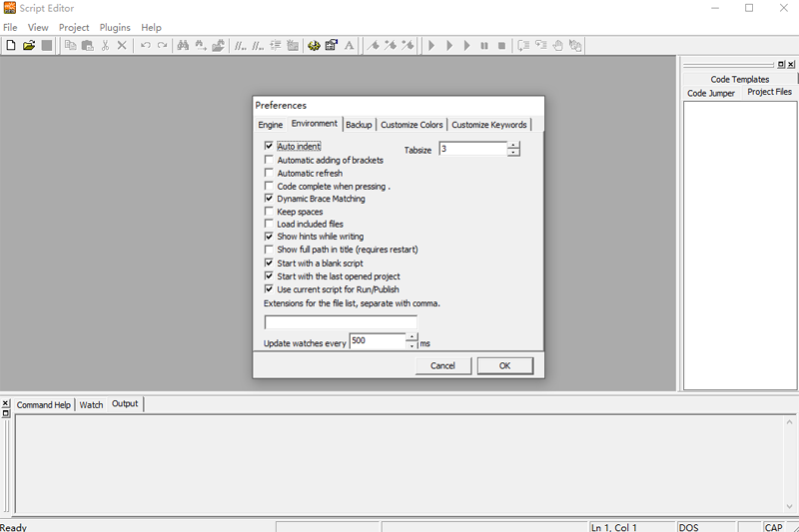Viewport: 799px width, 532px height.
Task: Open the Plugins menu
Action: [115, 28]
